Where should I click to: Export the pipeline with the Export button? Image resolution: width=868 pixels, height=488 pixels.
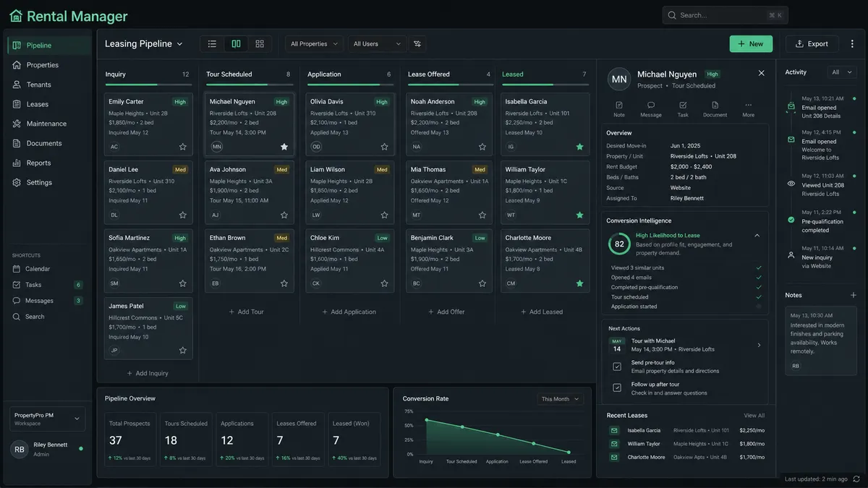click(812, 44)
